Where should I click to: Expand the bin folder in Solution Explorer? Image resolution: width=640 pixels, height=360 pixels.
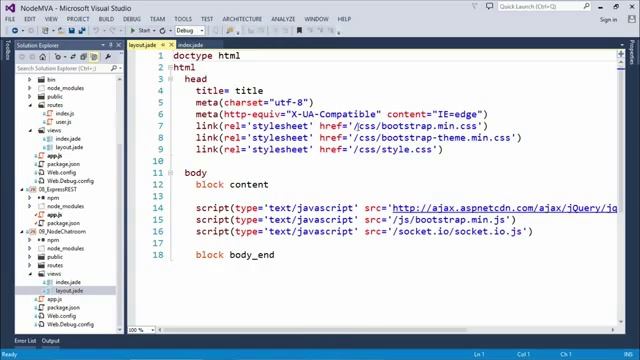pyautogui.click(x=29, y=80)
